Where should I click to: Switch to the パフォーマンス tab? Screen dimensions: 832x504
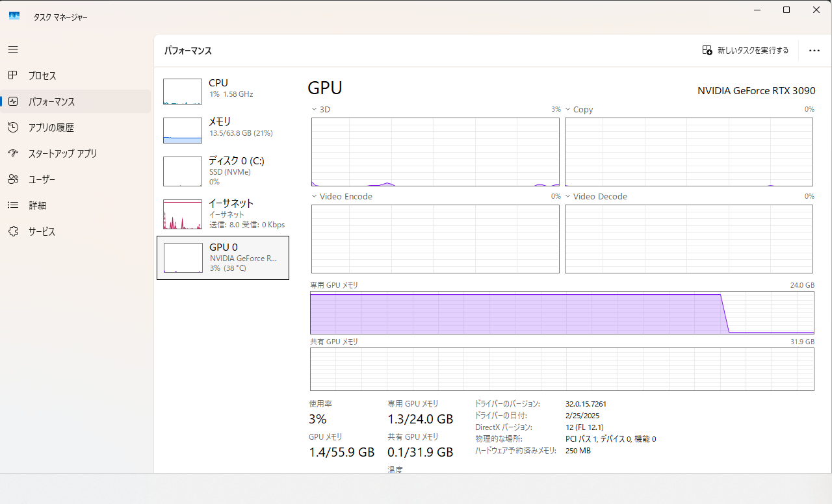point(75,101)
